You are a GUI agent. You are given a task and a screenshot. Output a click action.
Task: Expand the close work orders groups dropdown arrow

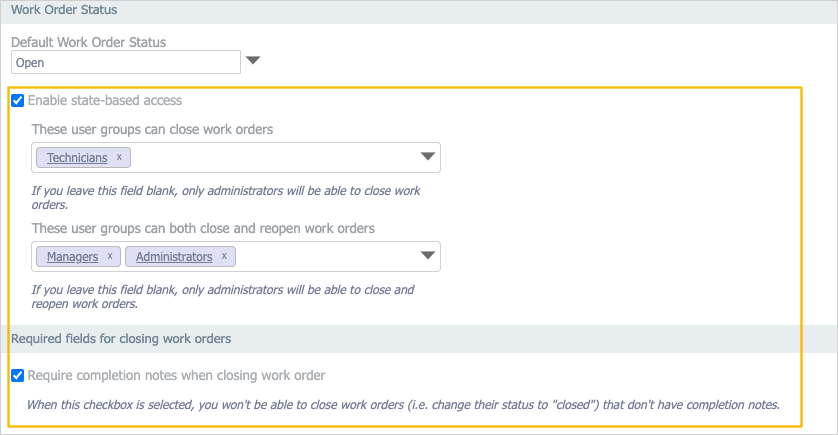(427, 157)
